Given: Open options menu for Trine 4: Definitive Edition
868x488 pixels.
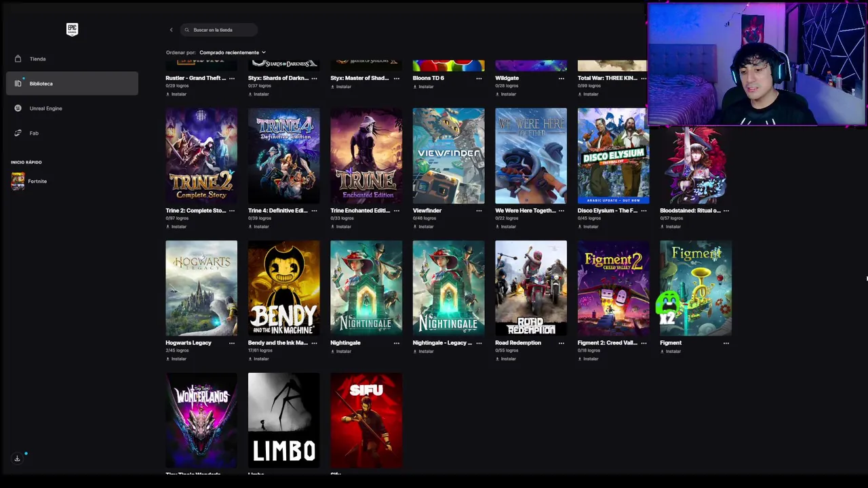Looking at the screenshot, I should pyautogui.click(x=314, y=210).
